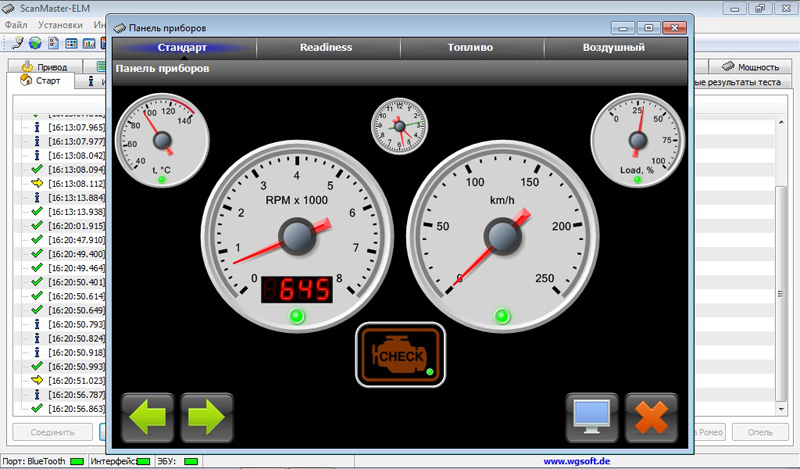
Task: Click the globe icon in main toolbar
Action: click(x=35, y=43)
